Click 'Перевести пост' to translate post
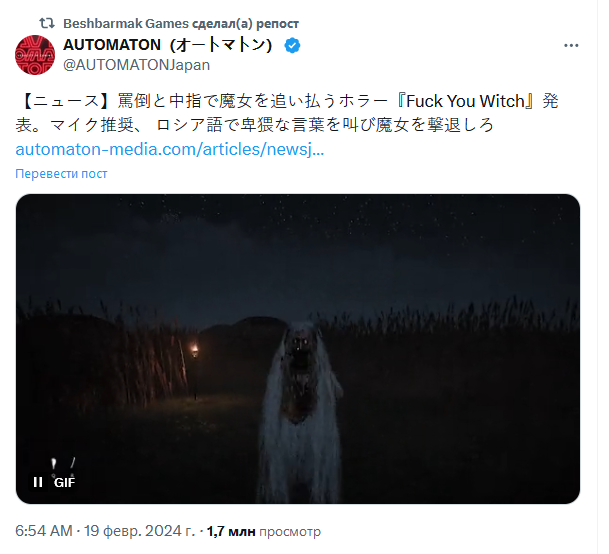609x554 pixels. [x=61, y=174]
